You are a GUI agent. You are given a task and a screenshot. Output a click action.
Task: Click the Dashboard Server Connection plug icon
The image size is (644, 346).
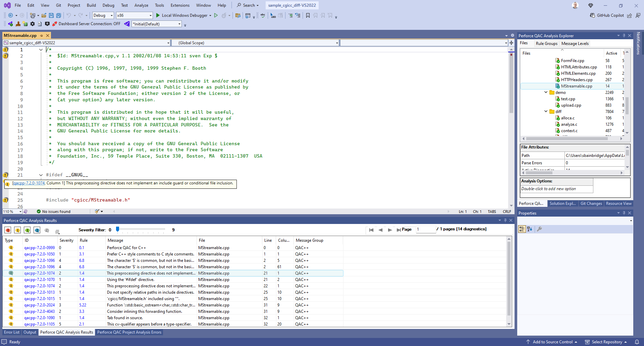coord(55,24)
